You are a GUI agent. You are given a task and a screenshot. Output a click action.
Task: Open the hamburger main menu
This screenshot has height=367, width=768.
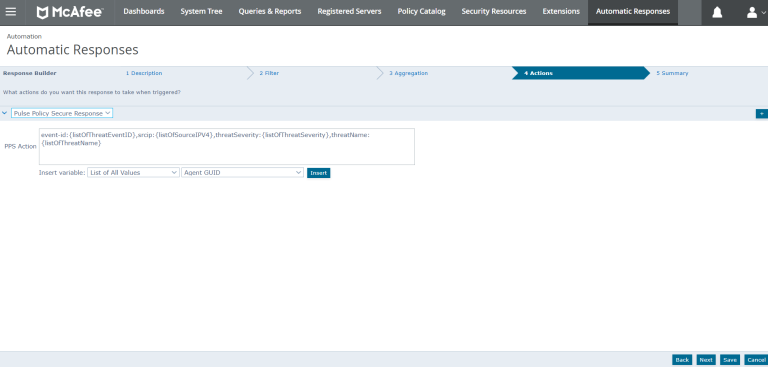click(x=10, y=12)
